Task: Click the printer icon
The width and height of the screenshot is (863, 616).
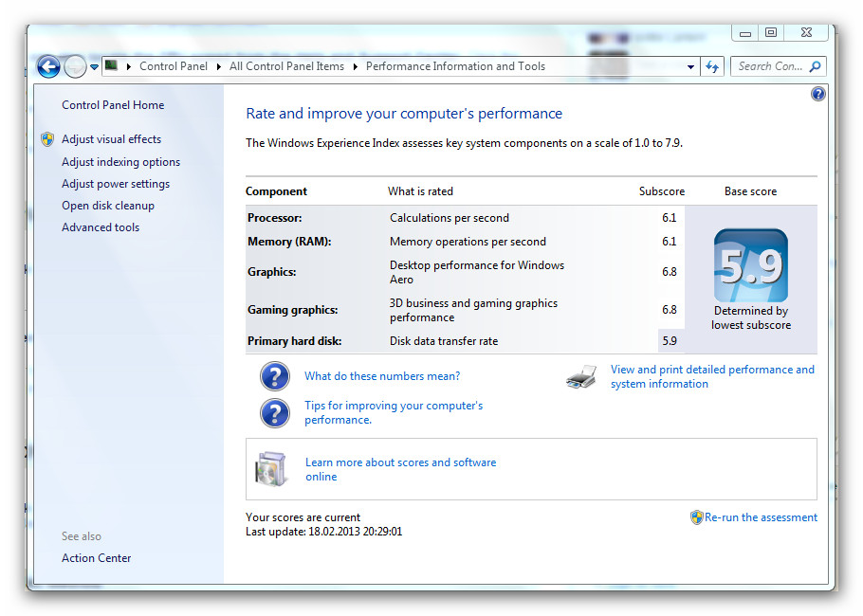Action: click(x=581, y=377)
